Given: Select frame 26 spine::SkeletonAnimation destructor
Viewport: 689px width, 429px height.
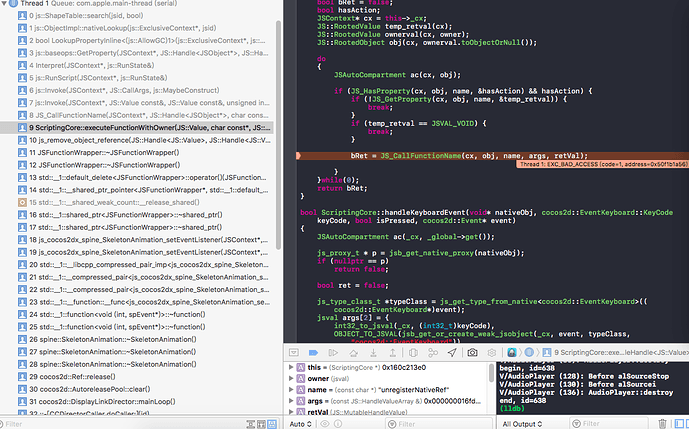Looking at the screenshot, I should 137,339.
